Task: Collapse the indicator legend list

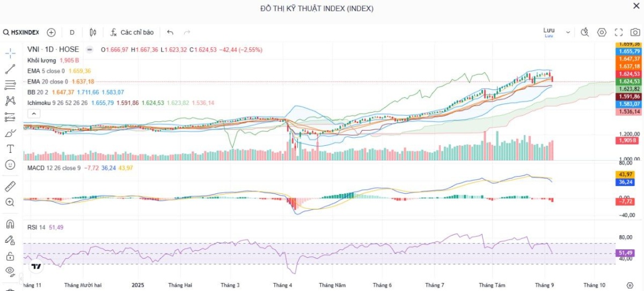Action: point(33,114)
